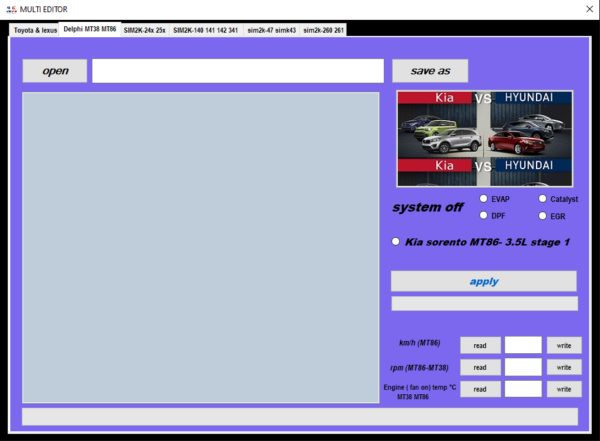Write the Engine fan on temp value

coord(564,389)
